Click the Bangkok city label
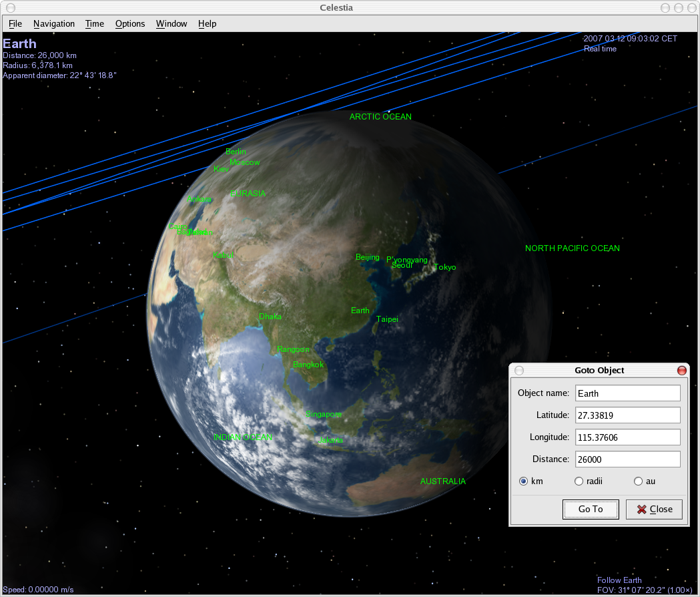 [308, 365]
